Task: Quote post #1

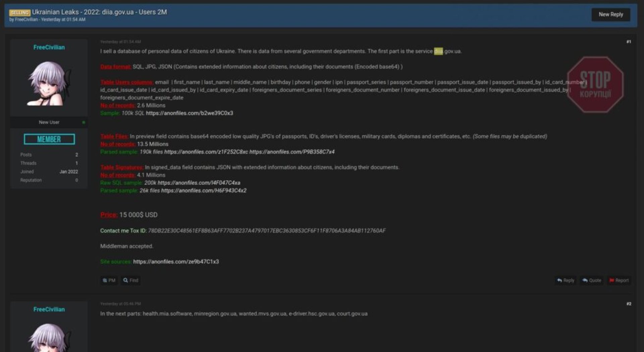Action: (592, 280)
